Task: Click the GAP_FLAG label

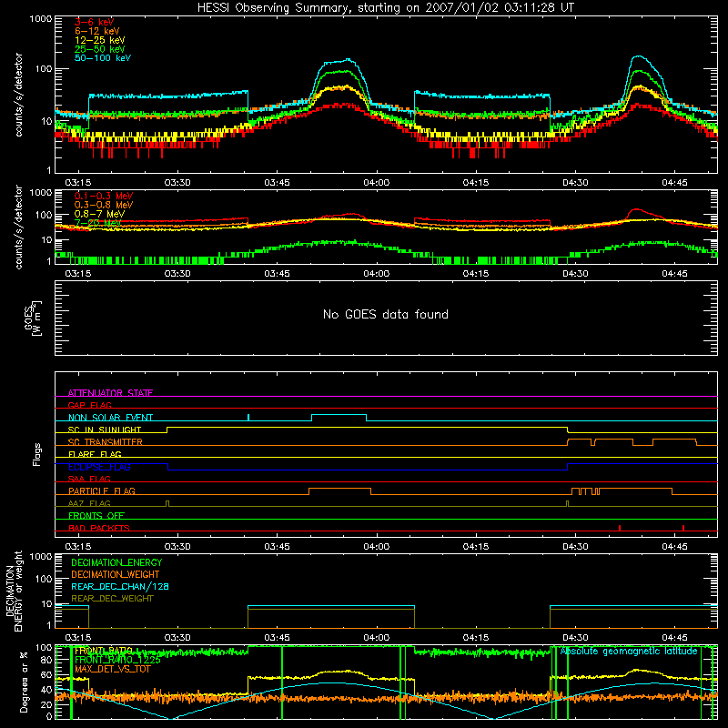Action: [x=89, y=405]
